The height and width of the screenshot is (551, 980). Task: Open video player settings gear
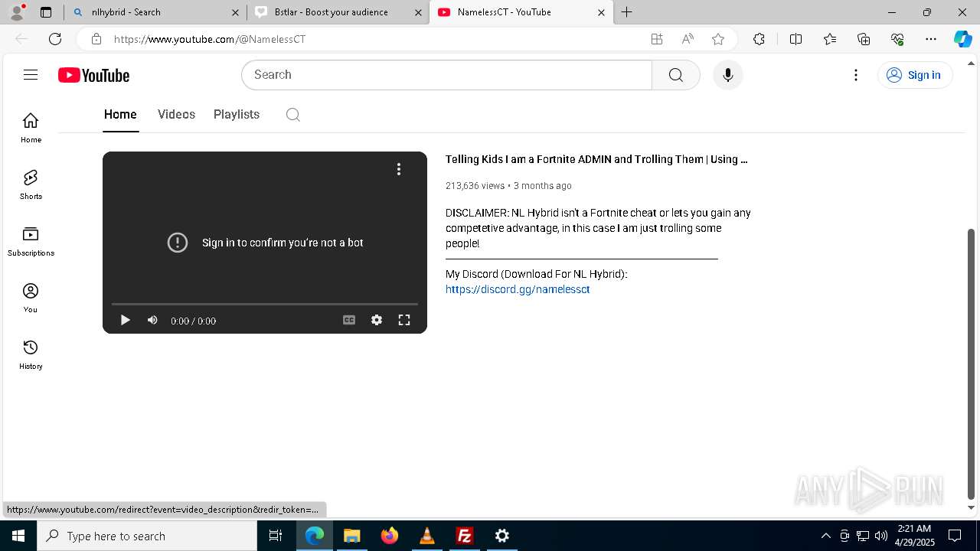pos(377,320)
